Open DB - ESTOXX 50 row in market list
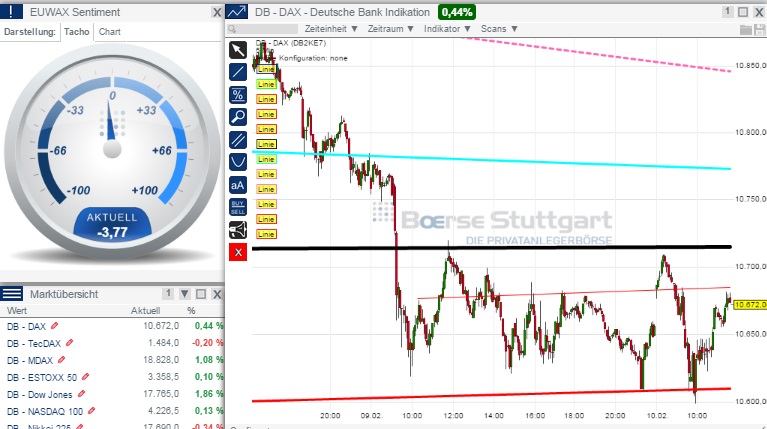Image resolution: width=767 pixels, height=429 pixels. pos(112,377)
